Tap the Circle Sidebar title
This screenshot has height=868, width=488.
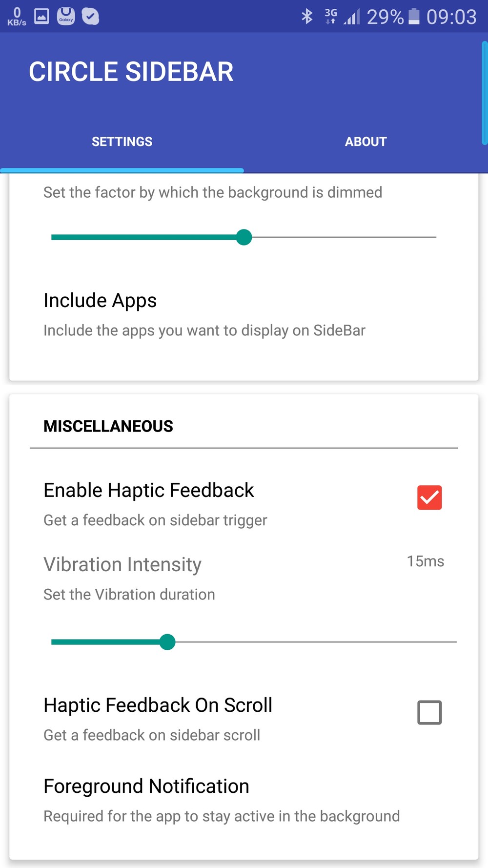tap(131, 72)
